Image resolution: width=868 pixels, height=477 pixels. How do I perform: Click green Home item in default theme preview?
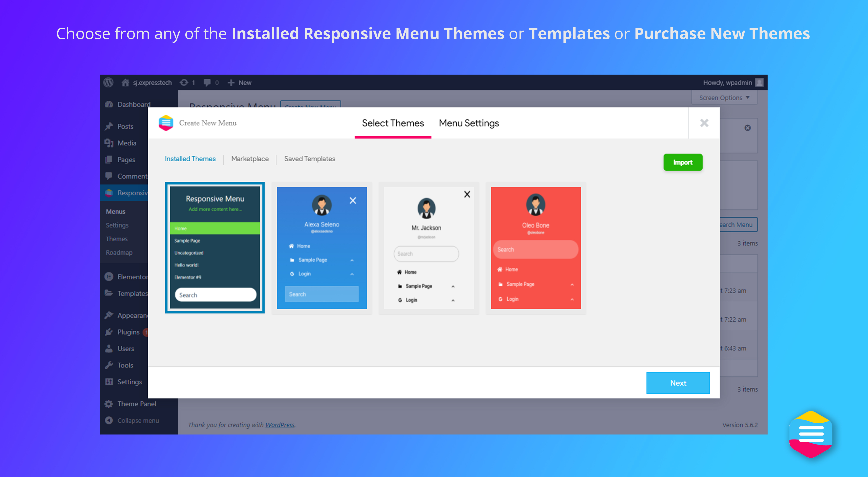pyautogui.click(x=215, y=228)
